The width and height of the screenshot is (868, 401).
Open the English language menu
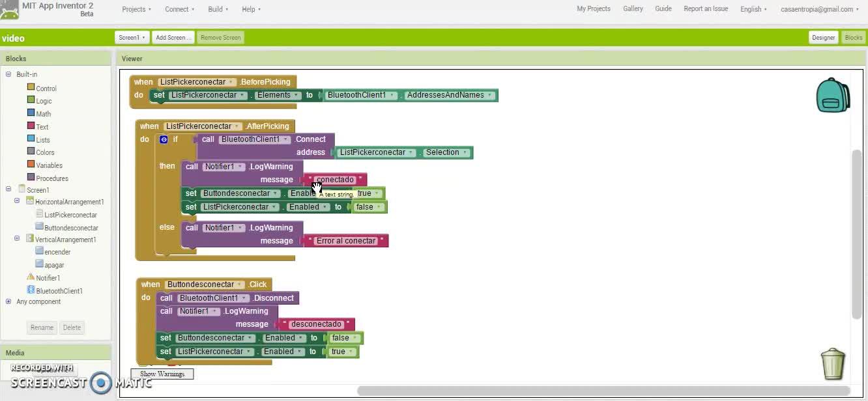pyautogui.click(x=753, y=9)
